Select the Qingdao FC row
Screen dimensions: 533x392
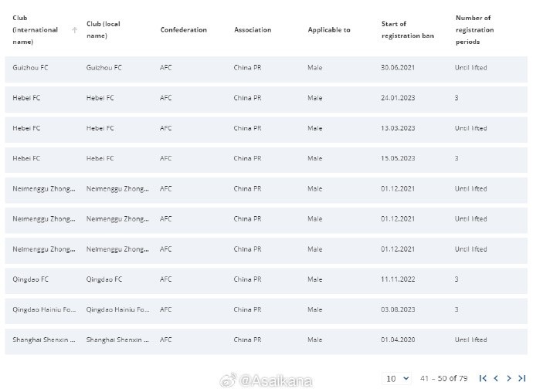(x=266, y=281)
